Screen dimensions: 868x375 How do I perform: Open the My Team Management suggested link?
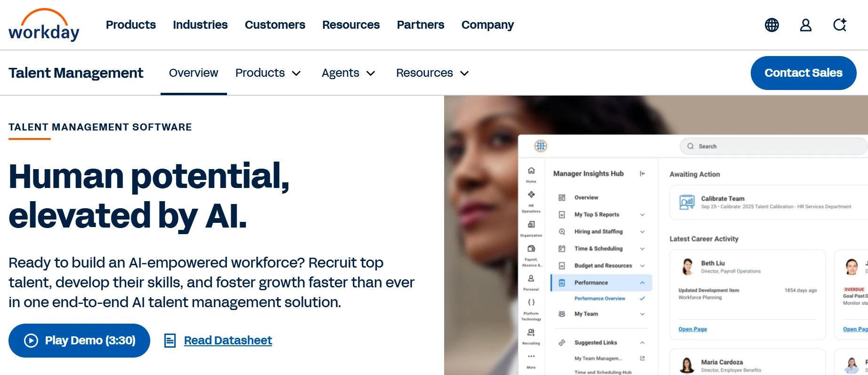coord(598,359)
